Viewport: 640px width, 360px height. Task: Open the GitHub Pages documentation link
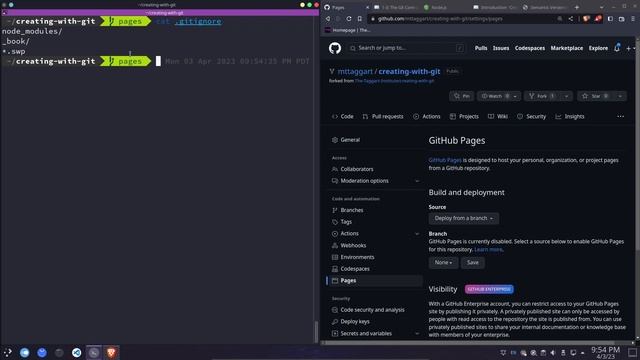(x=445, y=160)
